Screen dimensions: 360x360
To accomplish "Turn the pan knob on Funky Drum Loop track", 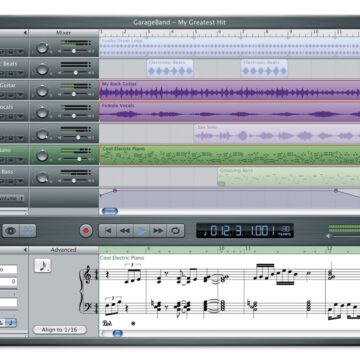I will point(42,48).
